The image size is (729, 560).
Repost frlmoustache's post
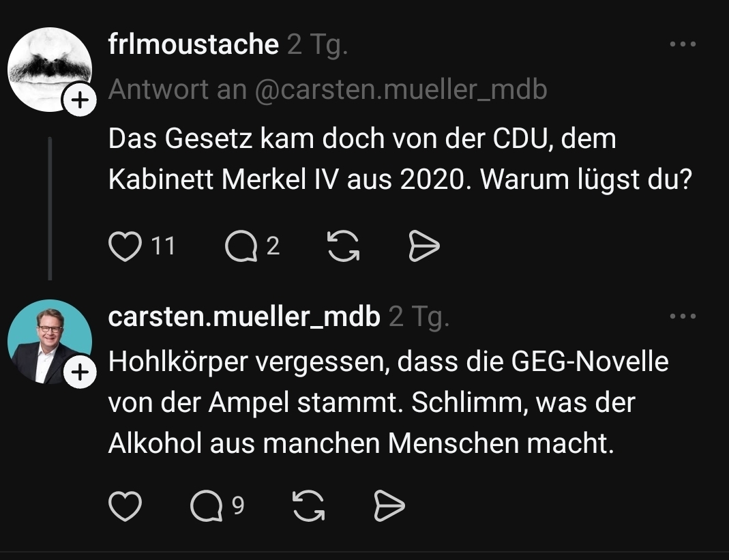pyautogui.click(x=344, y=247)
